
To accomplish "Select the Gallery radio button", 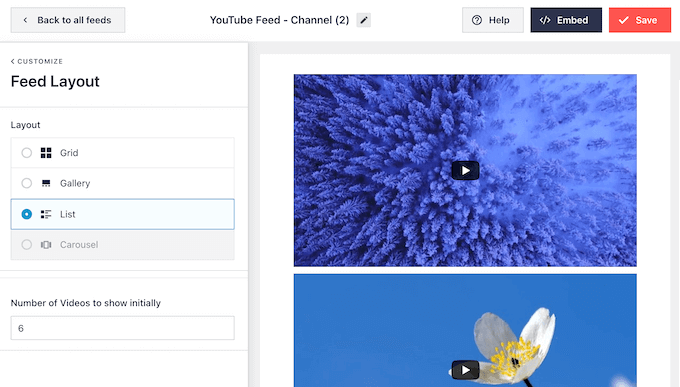I will click(26, 183).
